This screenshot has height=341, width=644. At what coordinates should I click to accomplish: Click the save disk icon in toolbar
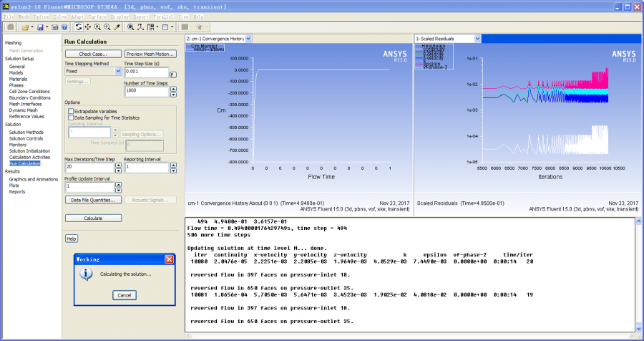pyautogui.click(x=40, y=27)
